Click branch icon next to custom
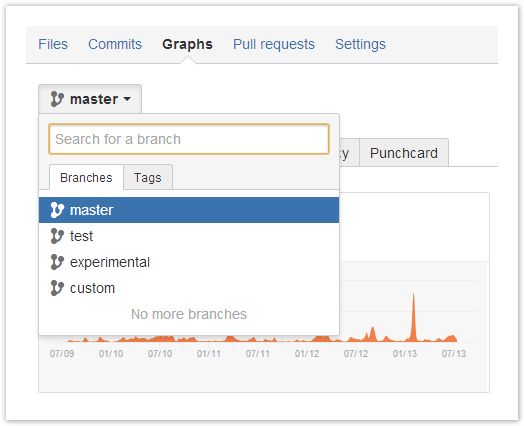The image size is (524, 426). click(x=57, y=288)
